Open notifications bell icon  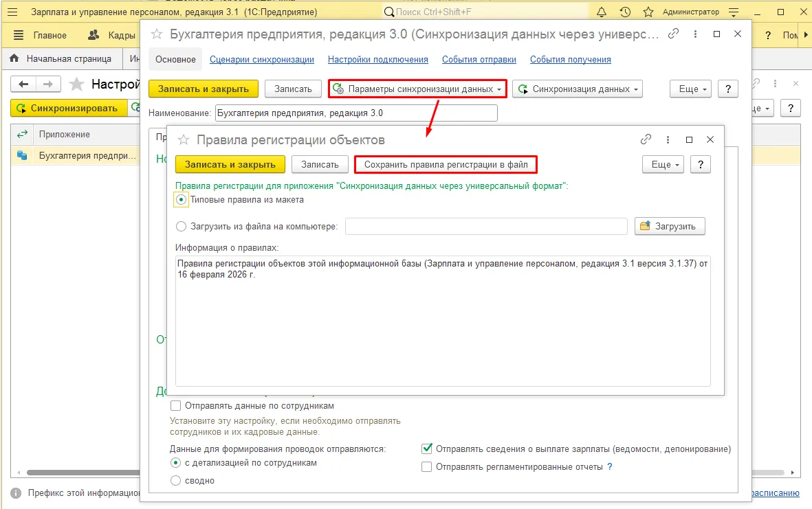(601, 12)
